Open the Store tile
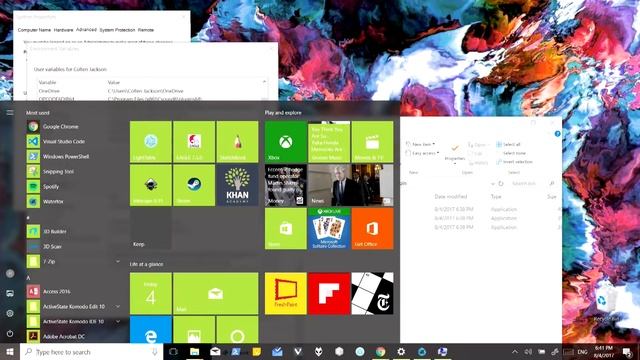 coord(285,229)
